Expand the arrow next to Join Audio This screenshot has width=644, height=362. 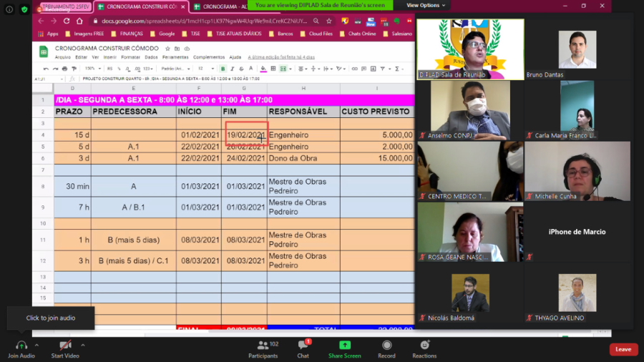[x=36, y=345]
